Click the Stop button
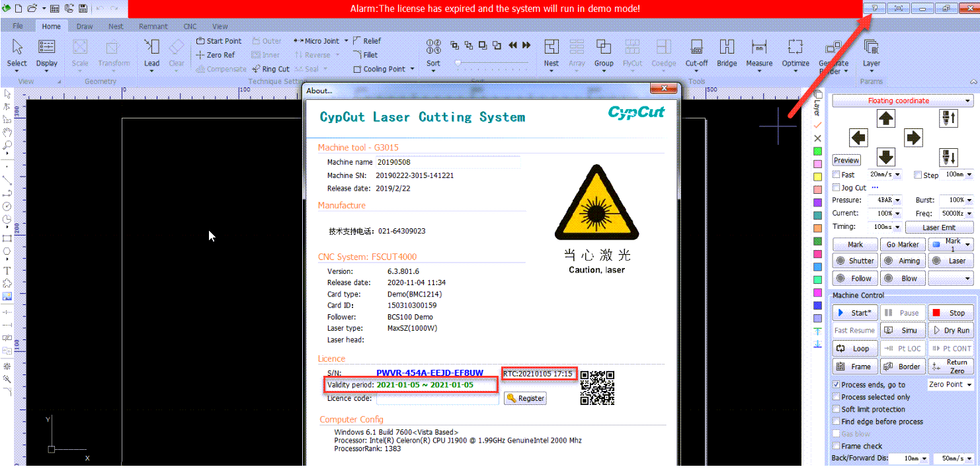The height and width of the screenshot is (475, 980). point(951,313)
